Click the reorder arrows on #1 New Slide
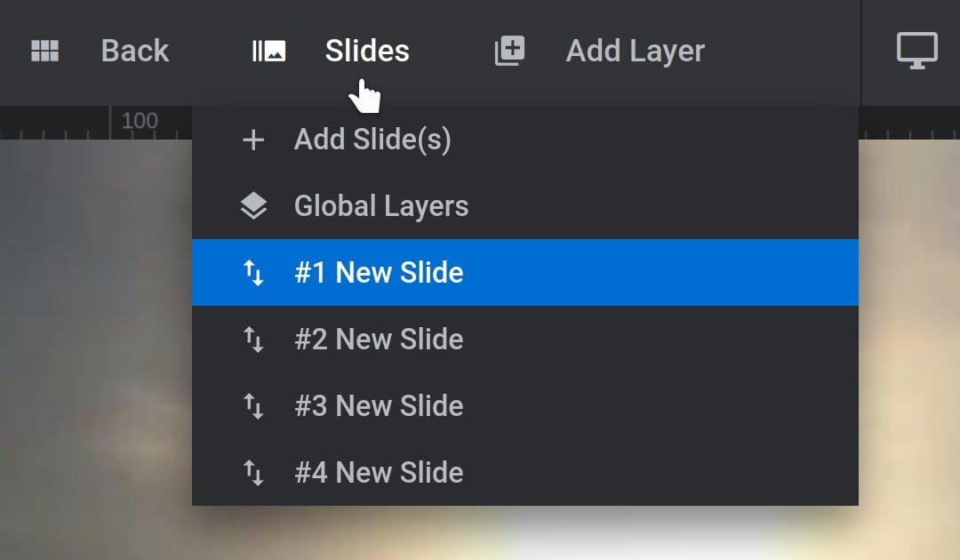This screenshot has width=960, height=560. tap(253, 273)
